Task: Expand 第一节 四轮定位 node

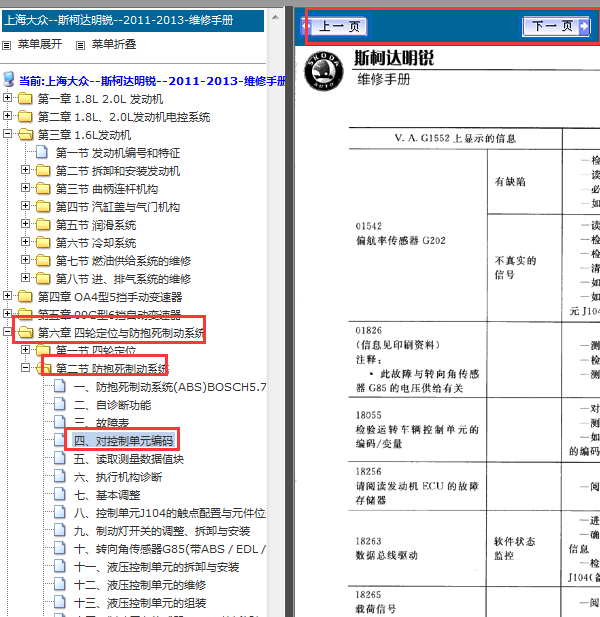Action: [x=26, y=349]
